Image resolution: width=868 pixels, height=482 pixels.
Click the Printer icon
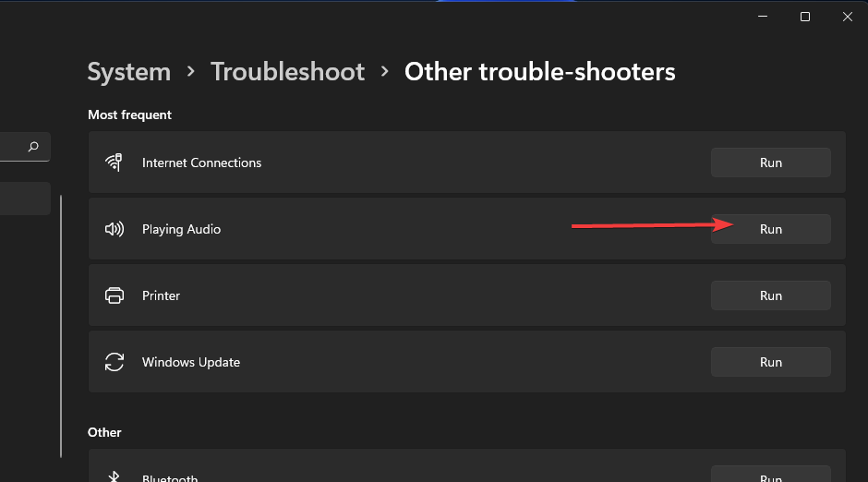[x=115, y=295]
